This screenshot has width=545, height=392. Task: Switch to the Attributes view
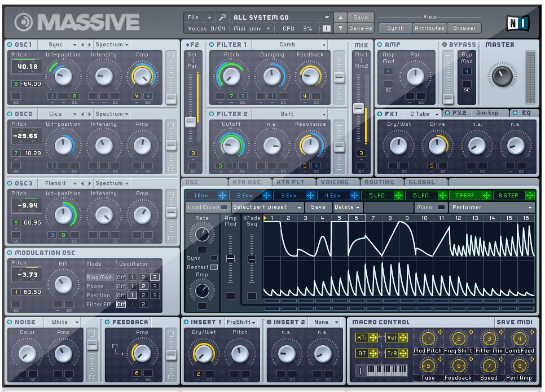(429, 28)
